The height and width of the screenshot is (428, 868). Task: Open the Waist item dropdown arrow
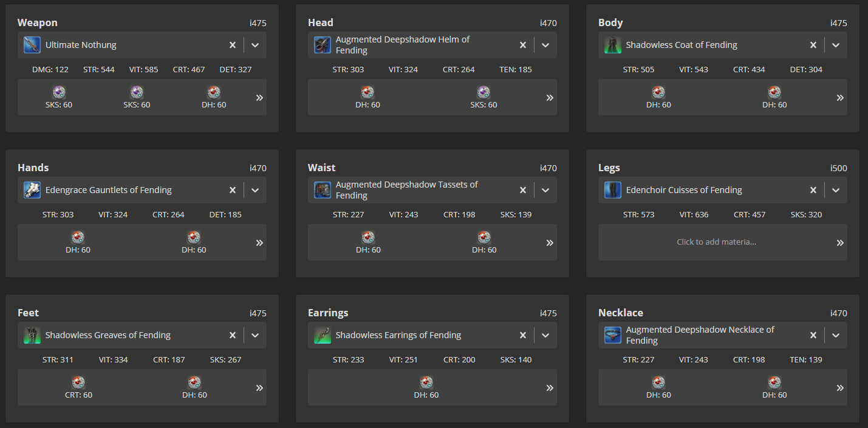pyautogui.click(x=545, y=190)
